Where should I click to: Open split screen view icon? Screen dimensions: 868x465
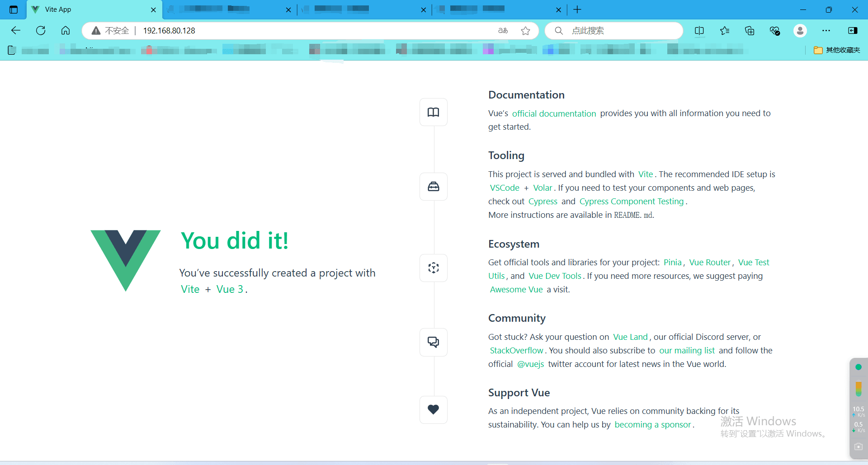click(699, 31)
